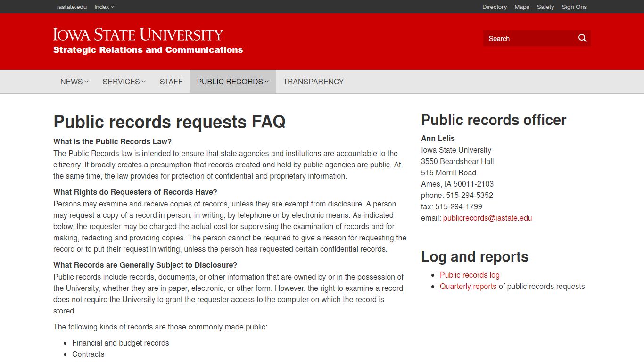The width and height of the screenshot is (644, 362).
Task: Go to the Staff page
Action: point(171,82)
